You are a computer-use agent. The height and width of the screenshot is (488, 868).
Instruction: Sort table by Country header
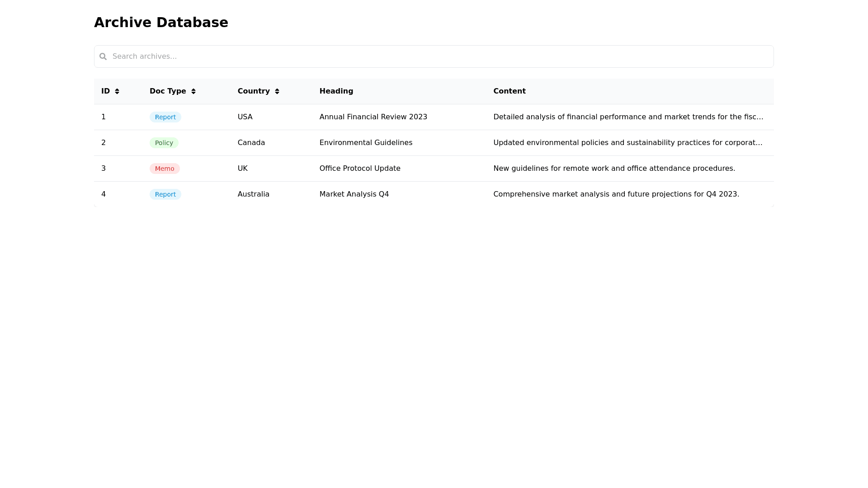click(254, 91)
